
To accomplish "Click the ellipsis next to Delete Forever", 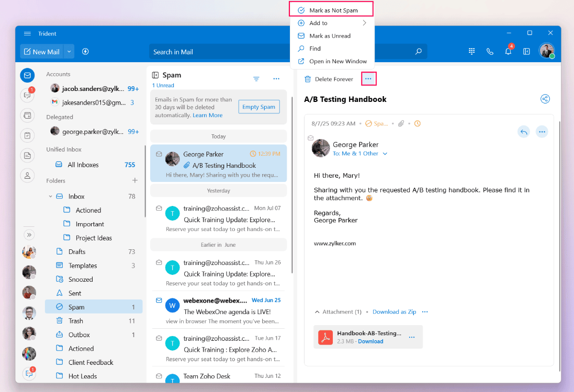I will (x=369, y=78).
